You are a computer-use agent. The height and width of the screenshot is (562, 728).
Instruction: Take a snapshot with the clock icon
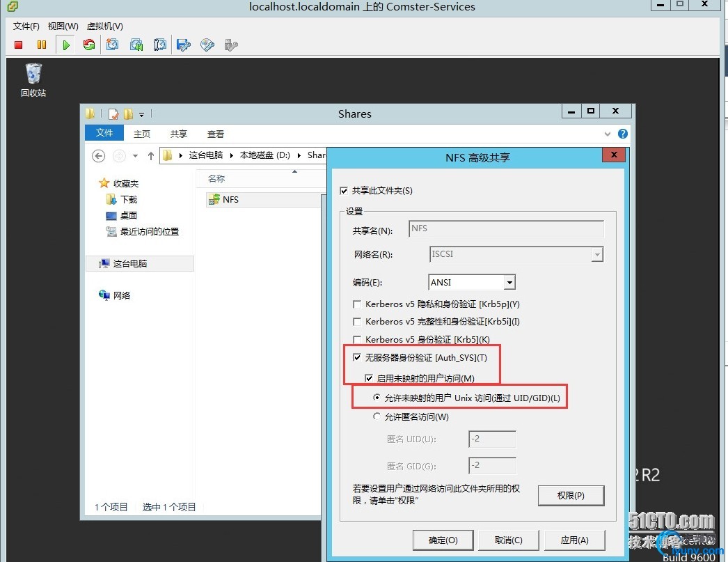pyautogui.click(x=112, y=45)
